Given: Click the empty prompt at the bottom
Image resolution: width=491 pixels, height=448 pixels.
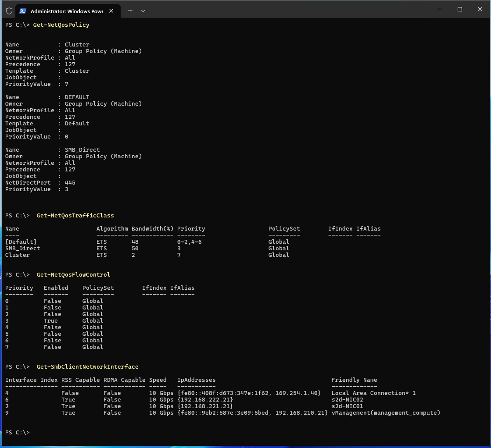Looking at the screenshot, I should pyautogui.click(x=18, y=433).
